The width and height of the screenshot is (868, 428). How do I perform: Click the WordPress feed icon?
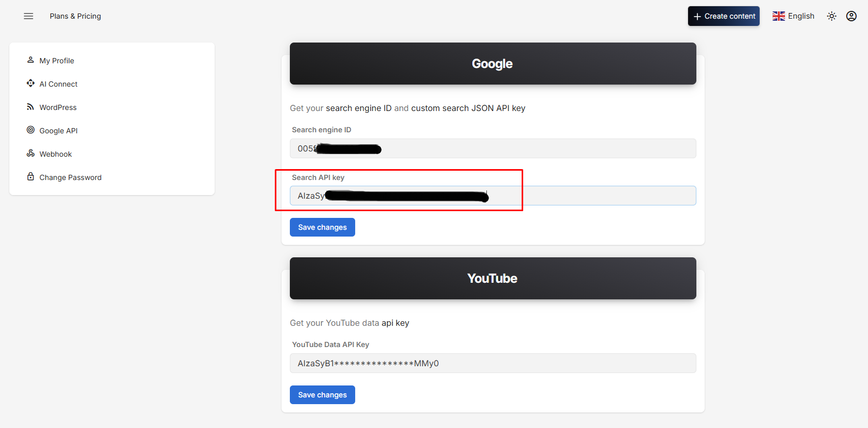[x=31, y=107]
